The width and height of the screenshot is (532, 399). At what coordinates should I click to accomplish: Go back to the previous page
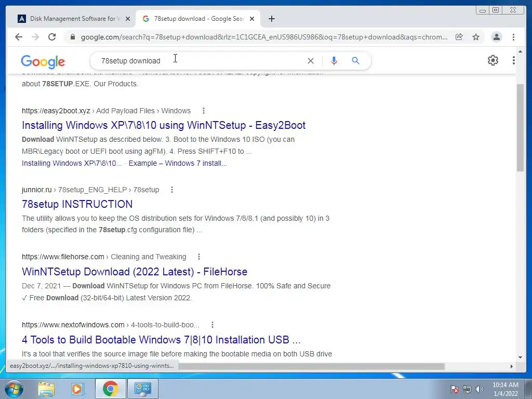[x=19, y=37]
